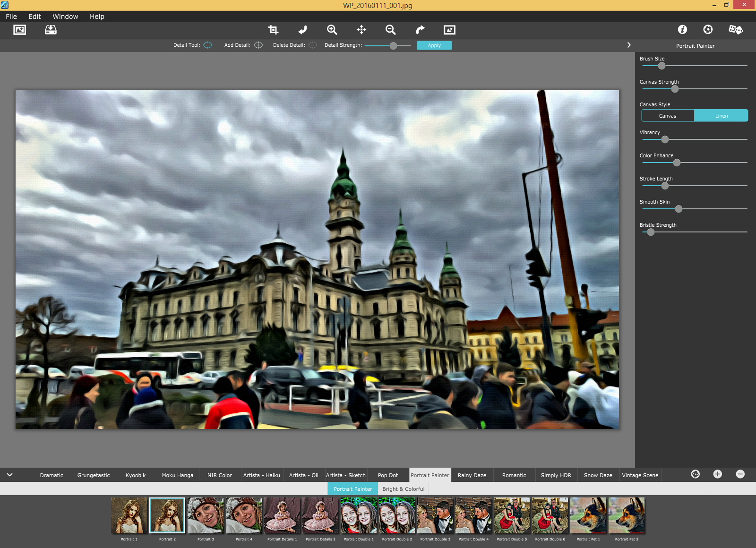Image resolution: width=756 pixels, height=548 pixels.
Task: Click the save image icon
Action: pyautogui.click(x=51, y=30)
